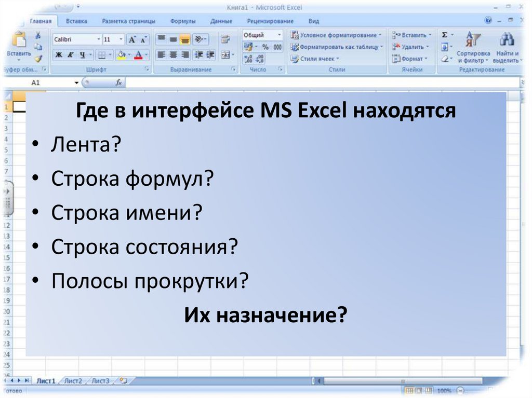Click the Paste (Вставить) clipboard icon
The image size is (532, 398).
[x=19, y=40]
